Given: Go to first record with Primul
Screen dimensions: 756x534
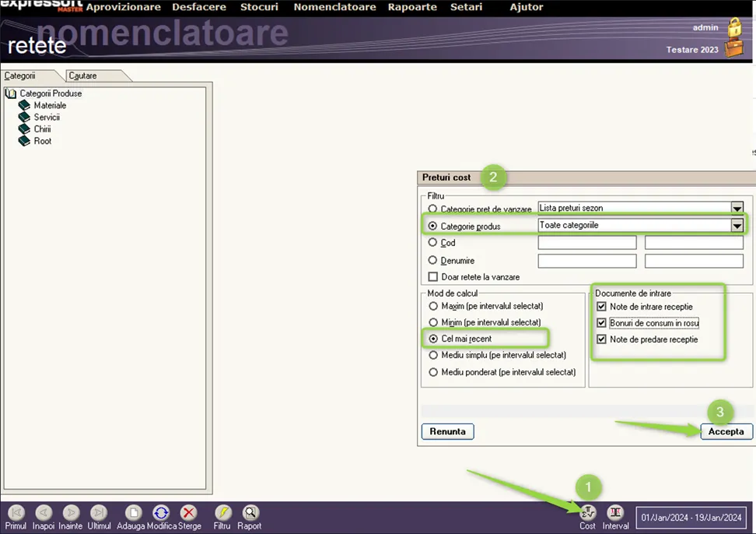Looking at the screenshot, I should coord(16,513).
